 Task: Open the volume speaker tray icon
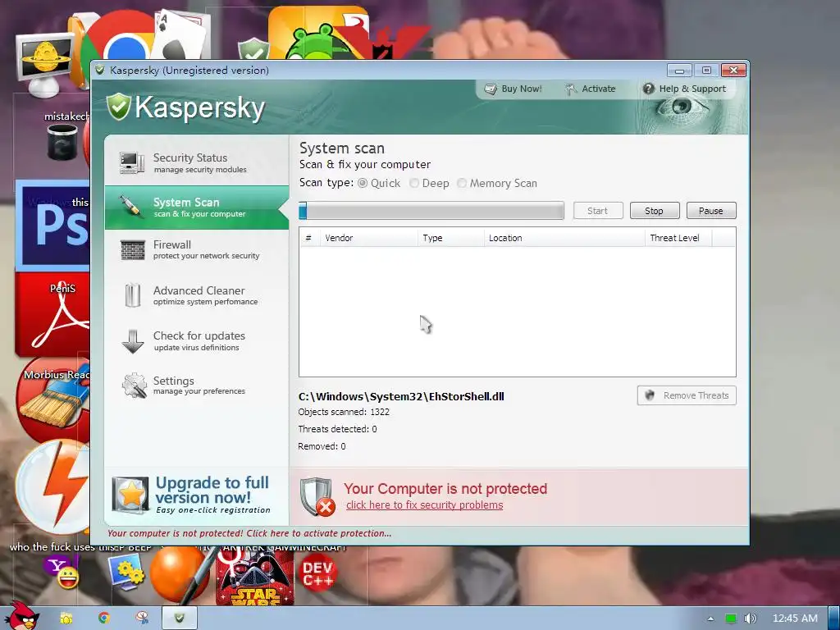(751, 619)
